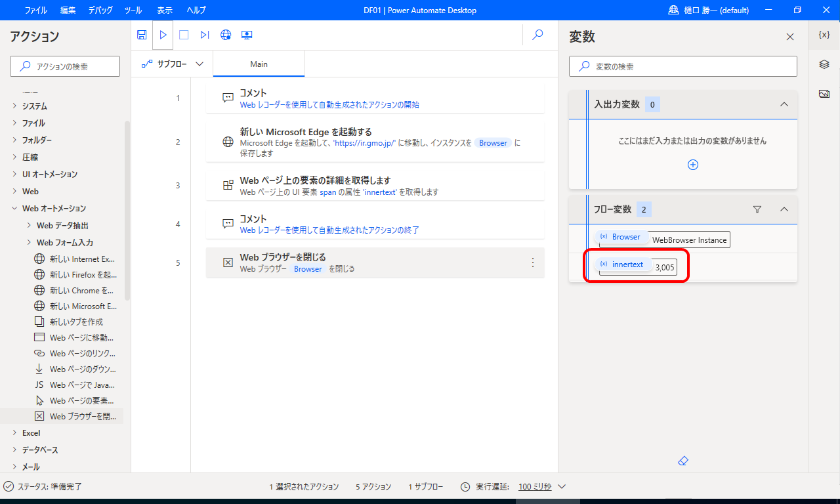Select the Web ページのダウンロード action

(x=74, y=369)
